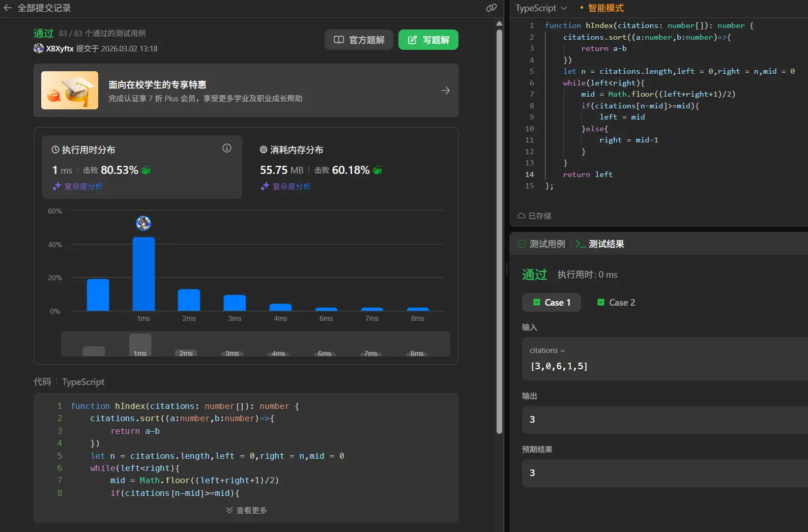Copy submission link via the chain icon
This screenshot has height=532, width=808.
pyautogui.click(x=491, y=8)
